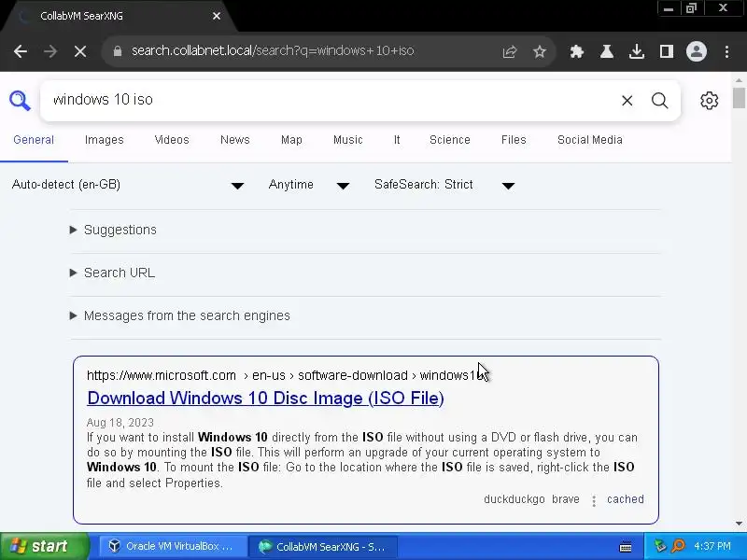Select the General category tab
Screen dimensions: 747x560
pos(34,140)
